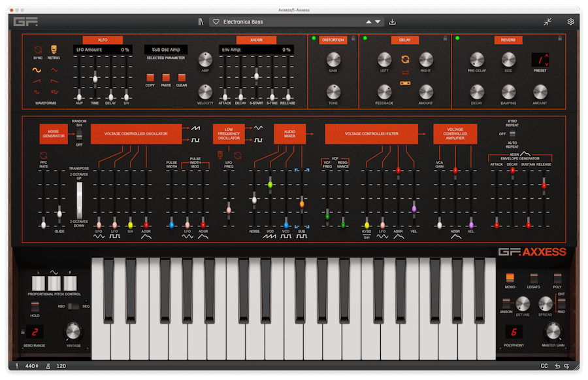This screenshot has width=588, height=380.
Task: Flip the KBD/SEQ switch
Action: click(x=73, y=306)
